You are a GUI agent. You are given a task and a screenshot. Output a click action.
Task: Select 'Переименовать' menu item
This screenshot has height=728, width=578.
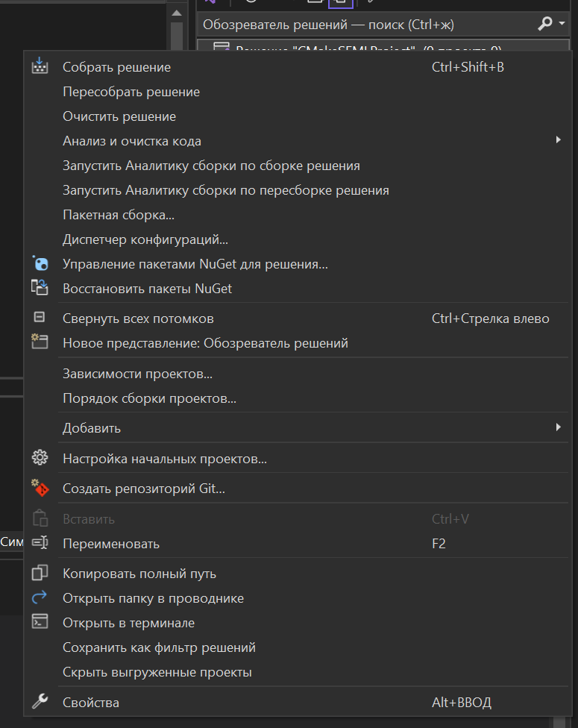coord(111,544)
